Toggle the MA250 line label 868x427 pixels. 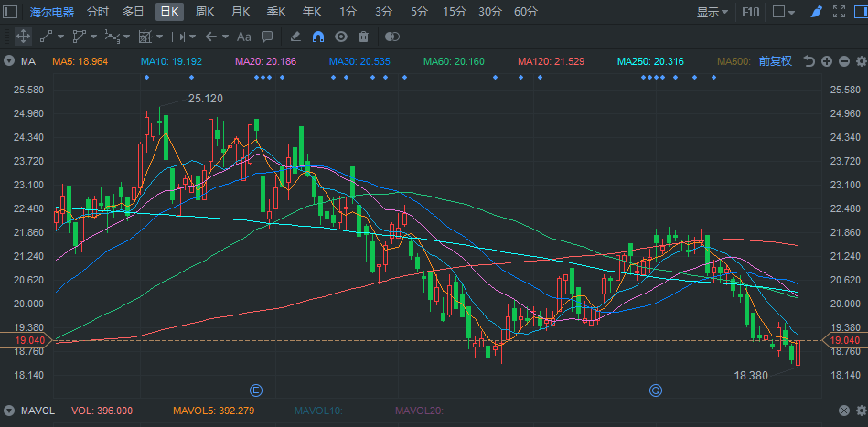click(x=651, y=61)
